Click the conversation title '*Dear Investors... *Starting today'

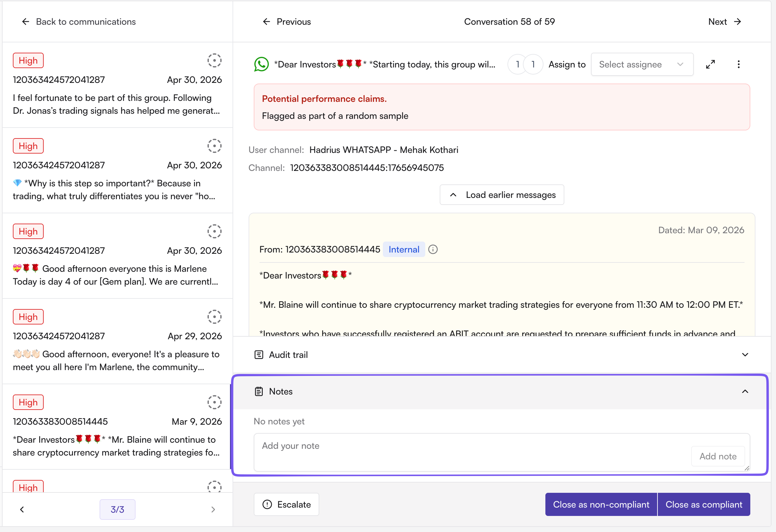pyautogui.click(x=384, y=64)
